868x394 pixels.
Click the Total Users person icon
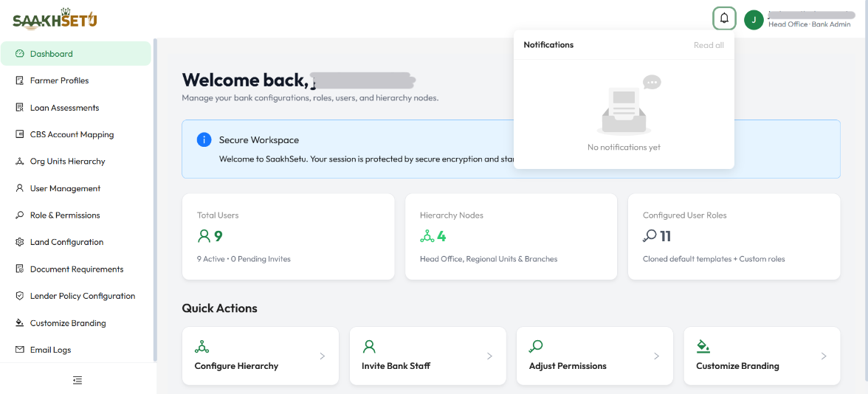coord(204,236)
